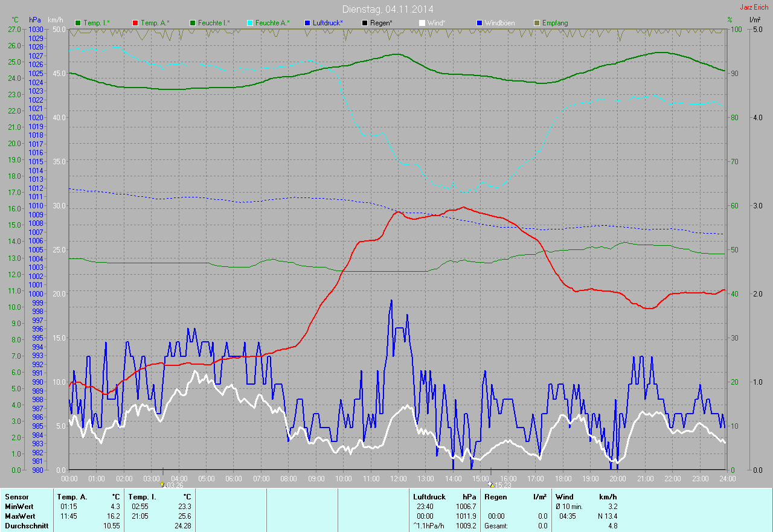
Task: Click the Regen column header in table
Action: point(495,497)
